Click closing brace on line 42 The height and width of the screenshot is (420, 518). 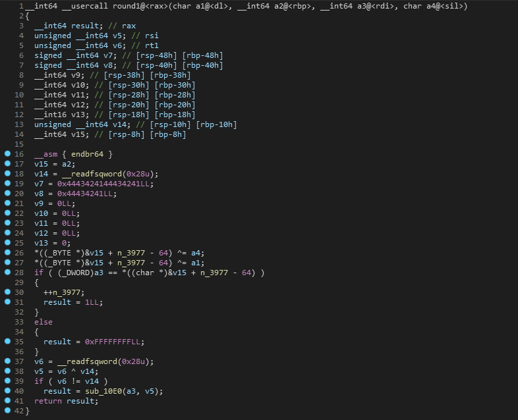tap(28, 411)
